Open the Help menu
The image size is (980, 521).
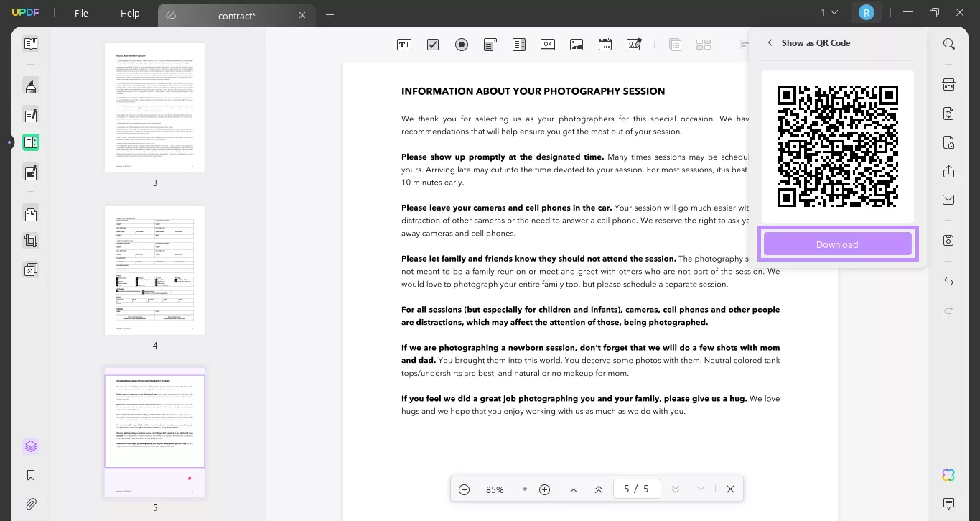click(130, 13)
